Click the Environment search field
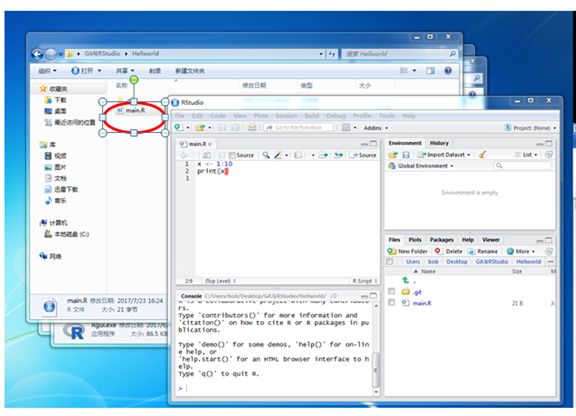Image resolution: width=576 pixels, height=416 pixels. (x=522, y=166)
